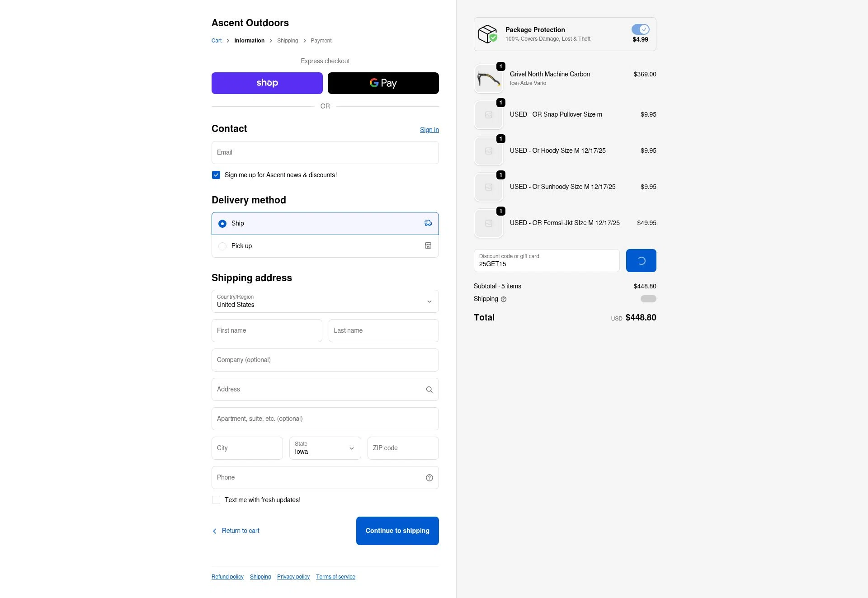
Task: Uncheck the Ascent news signup checkbox
Action: (x=216, y=175)
